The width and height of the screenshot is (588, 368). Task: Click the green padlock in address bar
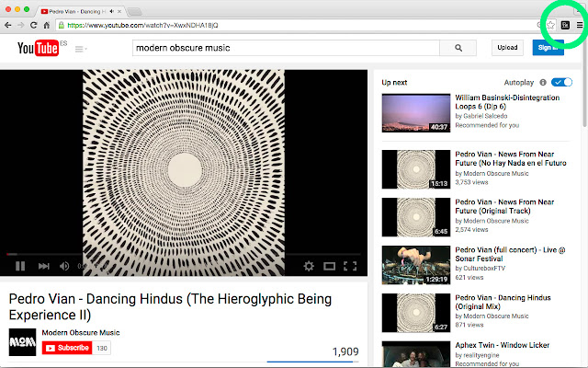click(62, 25)
